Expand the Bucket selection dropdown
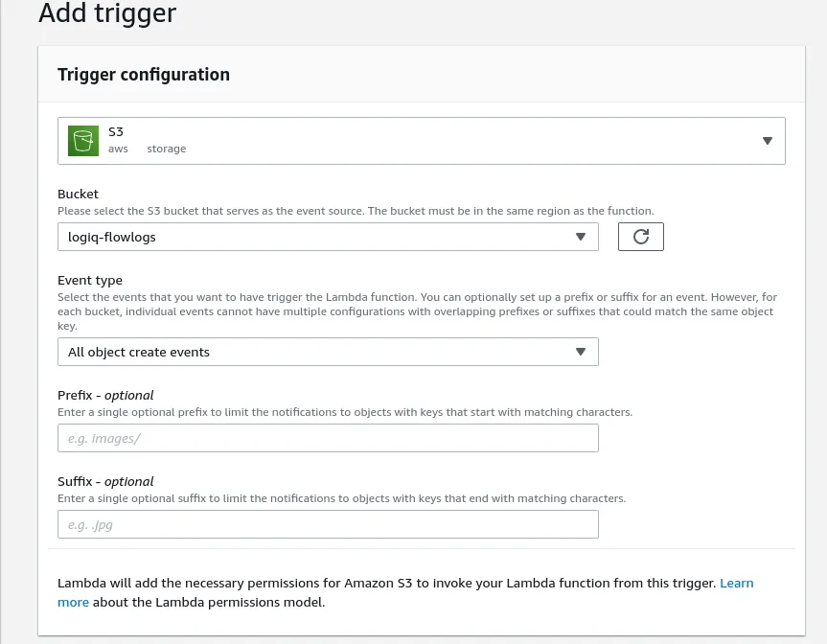This screenshot has height=644, width=827. (x=581, y=236)
